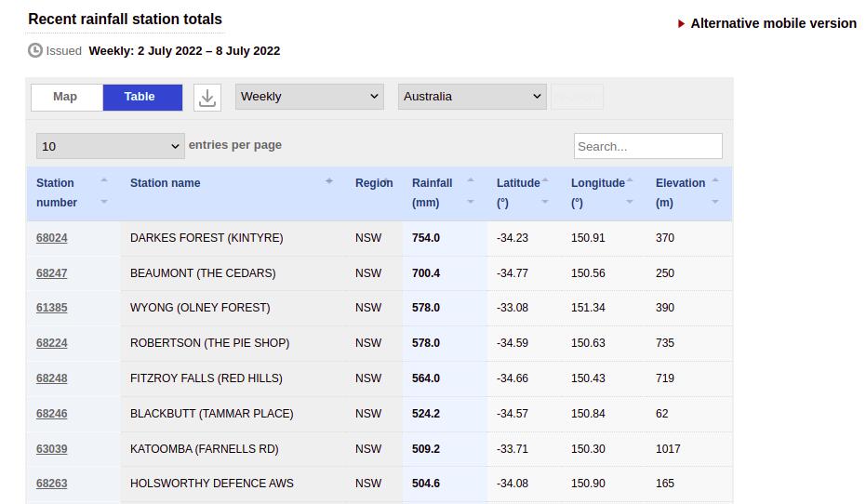Open the entries per page dropdown
Viewport: 866px width, 504px height.
pyautogui.click(x=111, y=146)
